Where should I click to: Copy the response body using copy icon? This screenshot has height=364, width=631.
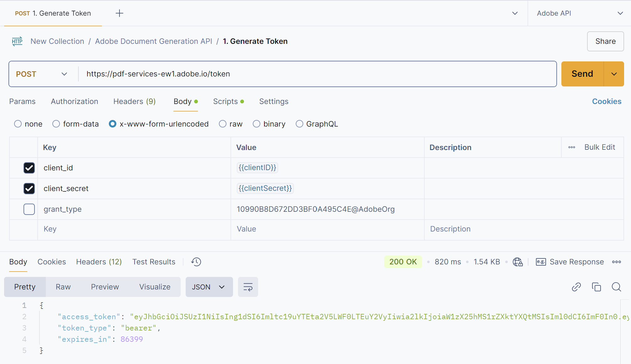point(596,287)
